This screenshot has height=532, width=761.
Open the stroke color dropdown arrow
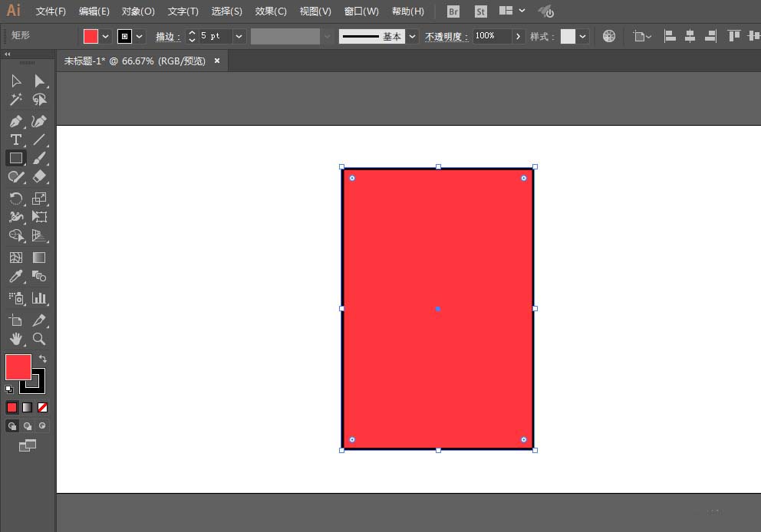[x=140, y=36]
